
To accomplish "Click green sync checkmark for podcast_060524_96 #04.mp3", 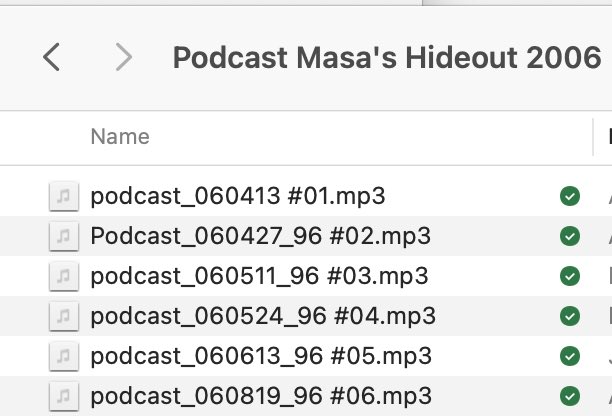I will 570,316.
